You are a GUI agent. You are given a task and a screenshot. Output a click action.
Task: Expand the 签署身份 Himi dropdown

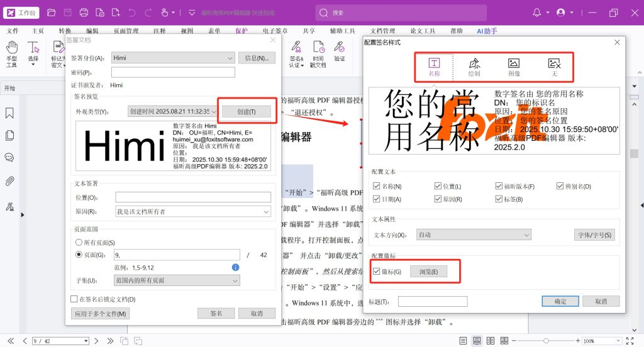[x=229, y=58]
